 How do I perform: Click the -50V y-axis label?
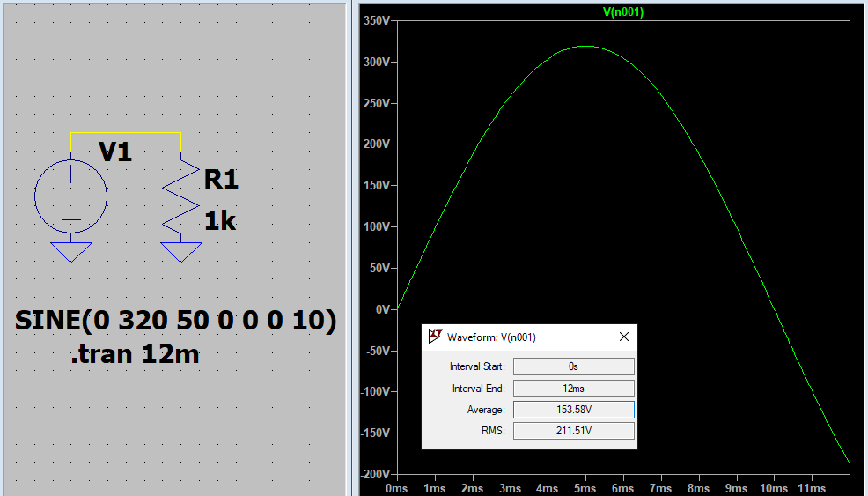pyautogui.click(x=379, y=351)
